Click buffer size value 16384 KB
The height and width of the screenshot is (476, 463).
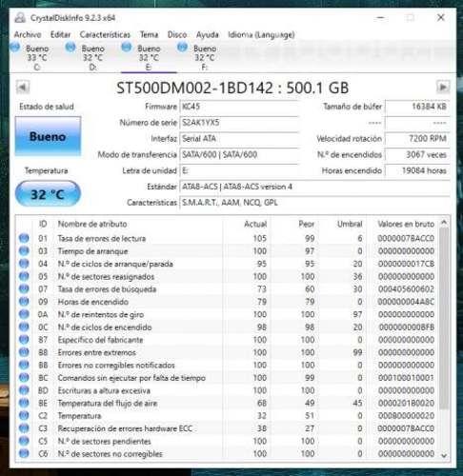point(417,107)
